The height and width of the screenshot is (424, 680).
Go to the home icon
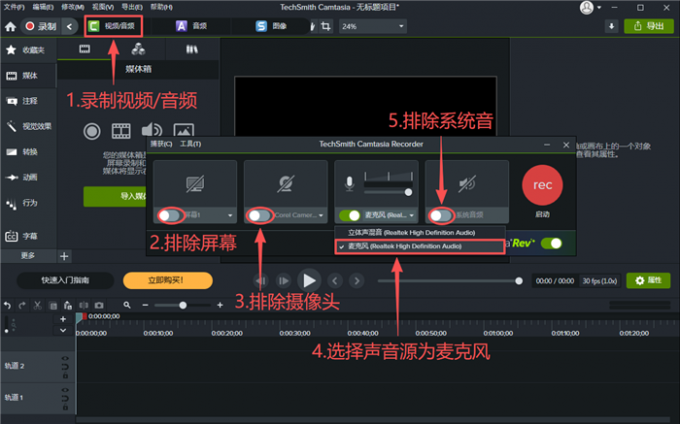(x=10, y=27)
